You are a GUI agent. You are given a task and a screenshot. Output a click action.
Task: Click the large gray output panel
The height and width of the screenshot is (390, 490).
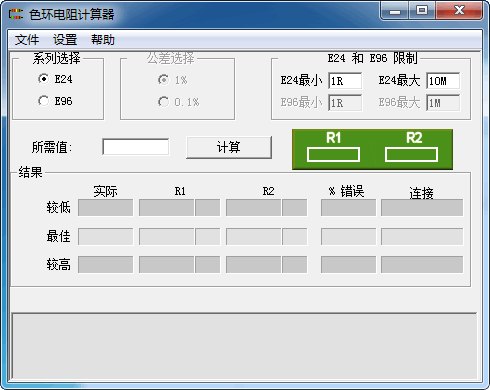click(x=244, y=346)
